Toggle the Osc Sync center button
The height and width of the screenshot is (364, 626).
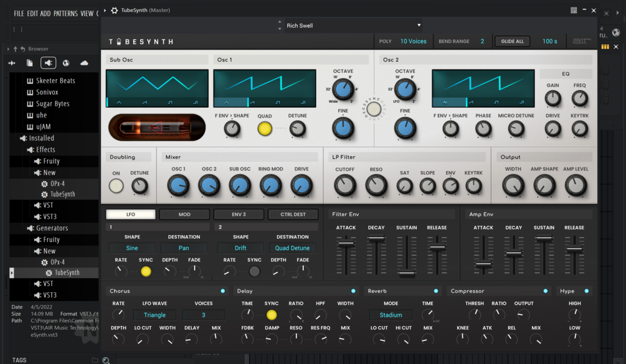374,109
